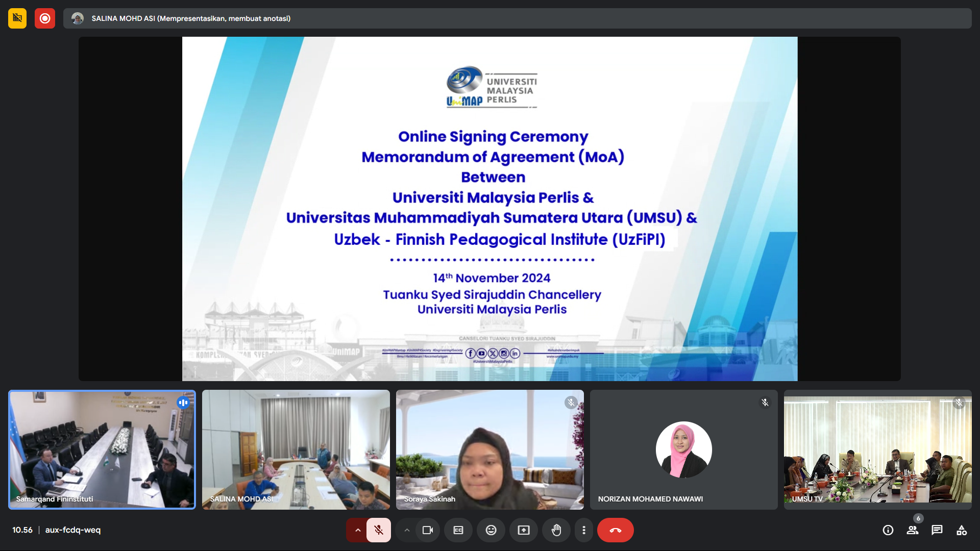
Task: Click the clock time 10.56
Action: pyautogui.click(x=22, y=530)
